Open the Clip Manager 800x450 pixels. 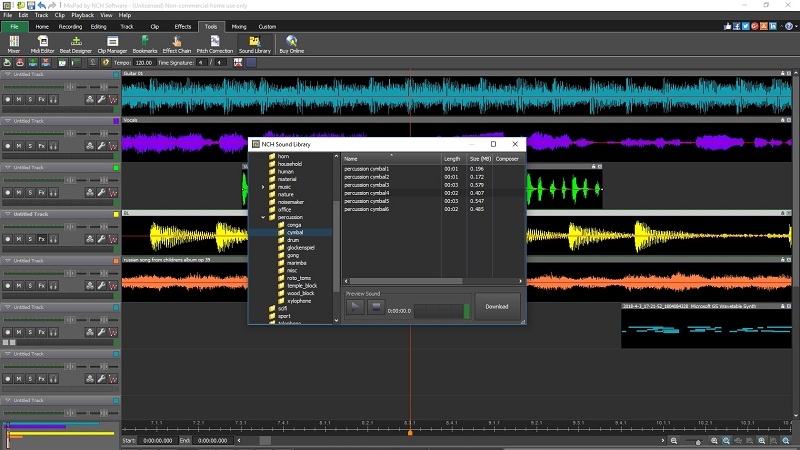(x=112, y=44)
